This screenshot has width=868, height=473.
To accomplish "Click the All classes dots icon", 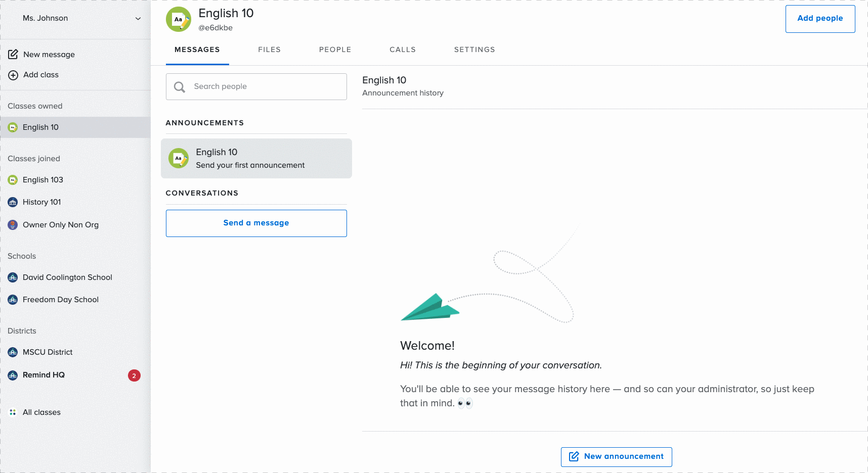I will (13, 412).
